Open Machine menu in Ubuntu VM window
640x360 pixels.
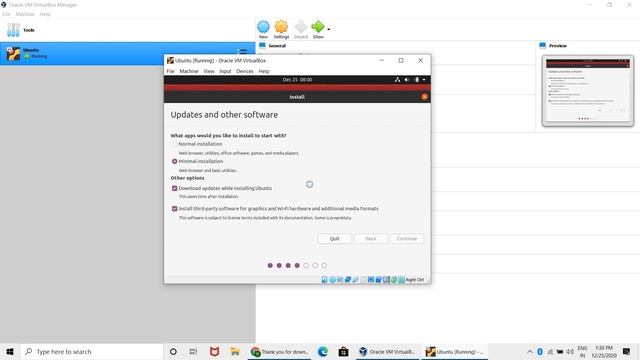pyautogui.click(x=189, y=71)
